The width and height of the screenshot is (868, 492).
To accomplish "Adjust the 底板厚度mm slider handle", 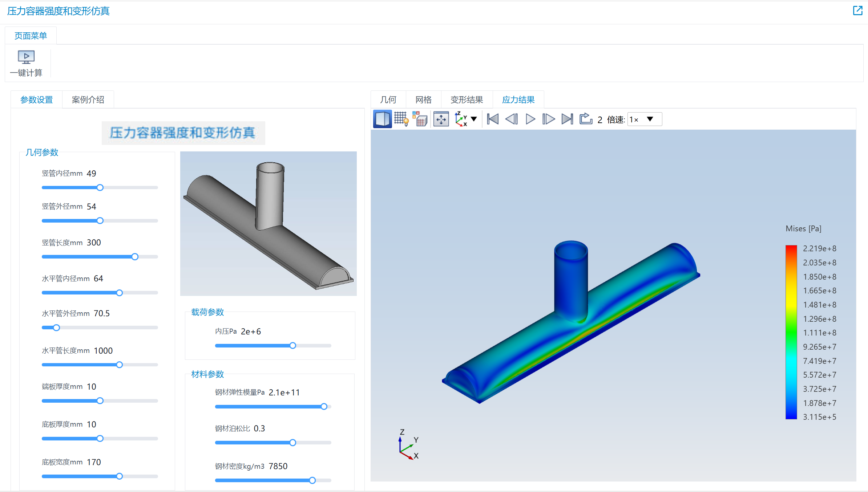I will [x=100, y=439].
